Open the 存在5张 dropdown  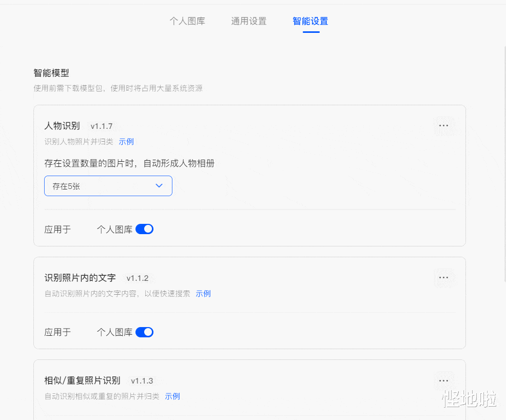coord(108,186)
